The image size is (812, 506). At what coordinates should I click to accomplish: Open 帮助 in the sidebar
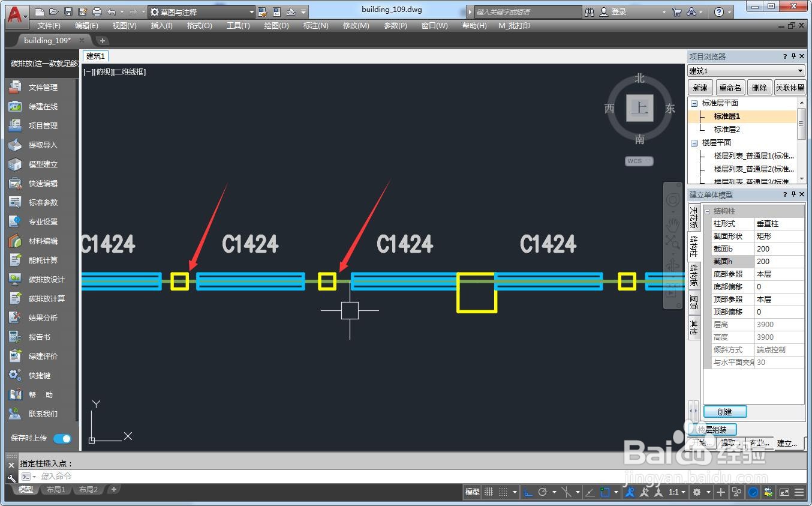click(x=40, y=395)
